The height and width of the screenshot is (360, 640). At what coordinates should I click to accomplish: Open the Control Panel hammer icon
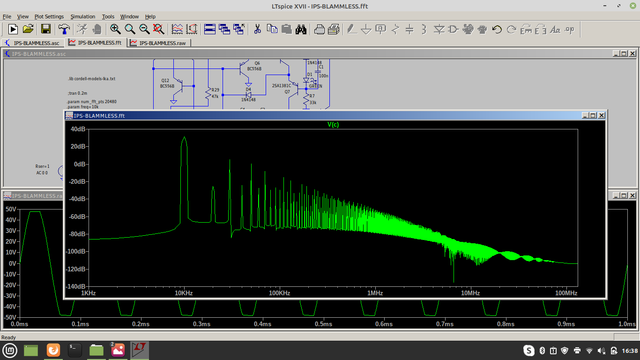click(64, 29)
